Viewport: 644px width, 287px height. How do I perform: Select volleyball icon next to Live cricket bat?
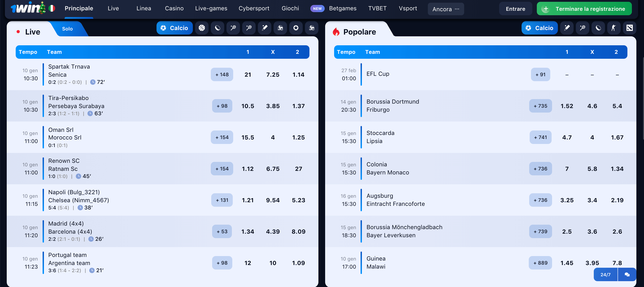point(280,28)
